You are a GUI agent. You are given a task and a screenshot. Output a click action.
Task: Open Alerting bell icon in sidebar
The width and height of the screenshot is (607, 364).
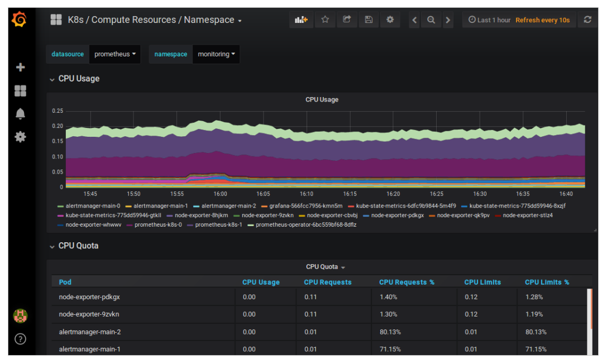pos(20,114)
